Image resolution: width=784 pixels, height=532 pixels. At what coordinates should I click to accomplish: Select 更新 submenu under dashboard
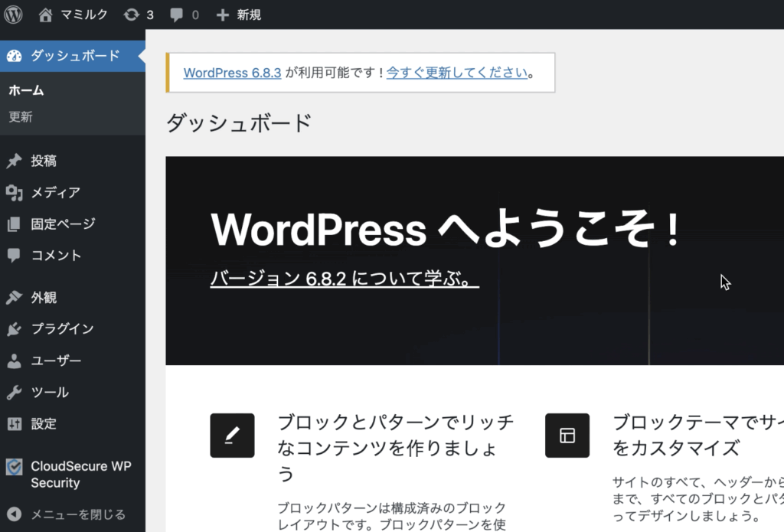click(x=21, y=117)
